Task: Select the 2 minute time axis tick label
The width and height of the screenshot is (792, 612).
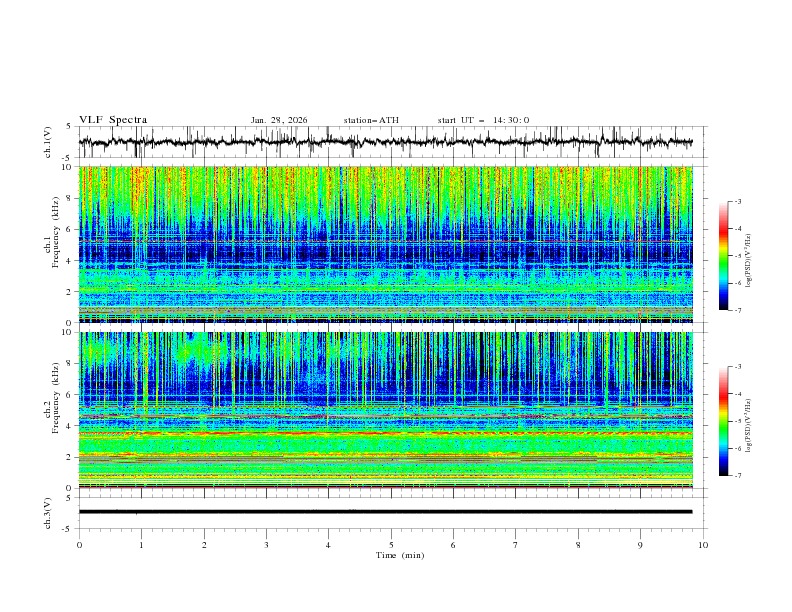Action: click(x=204, y=545)
